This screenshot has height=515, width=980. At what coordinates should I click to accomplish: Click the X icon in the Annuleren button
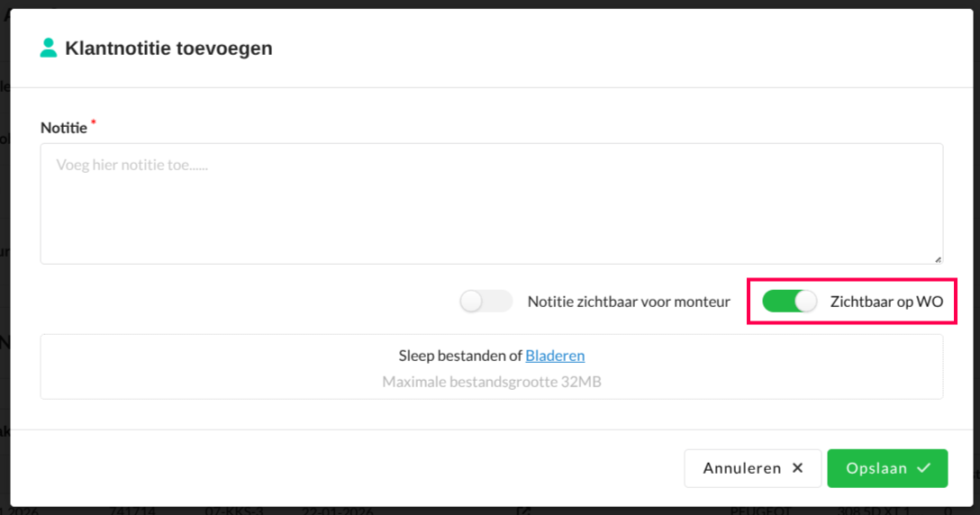tap(797, 468)
